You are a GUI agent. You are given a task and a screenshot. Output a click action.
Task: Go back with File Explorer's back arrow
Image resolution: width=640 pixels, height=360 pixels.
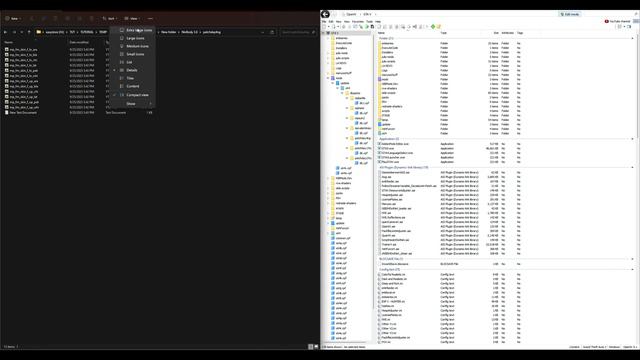[5, 32]
